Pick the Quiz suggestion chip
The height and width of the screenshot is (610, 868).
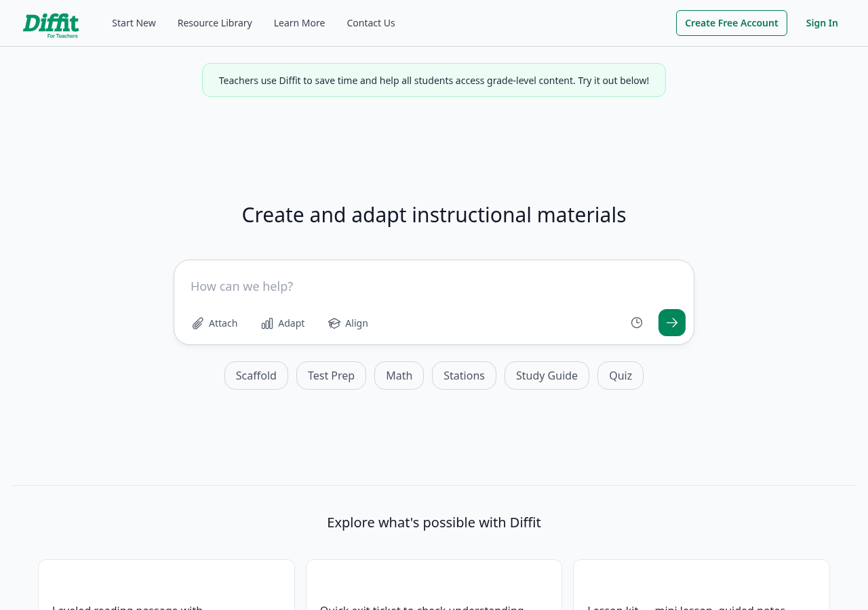tap(620, 375)
